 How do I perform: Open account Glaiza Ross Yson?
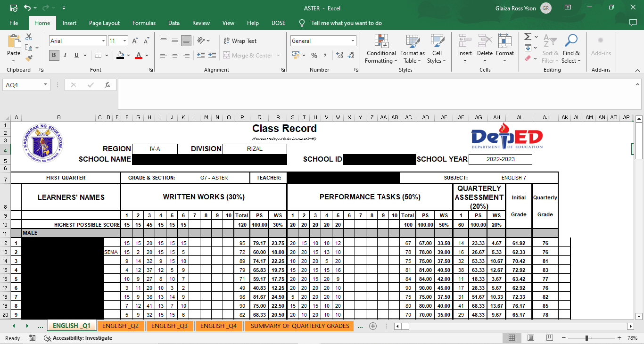tap(523, 8)
